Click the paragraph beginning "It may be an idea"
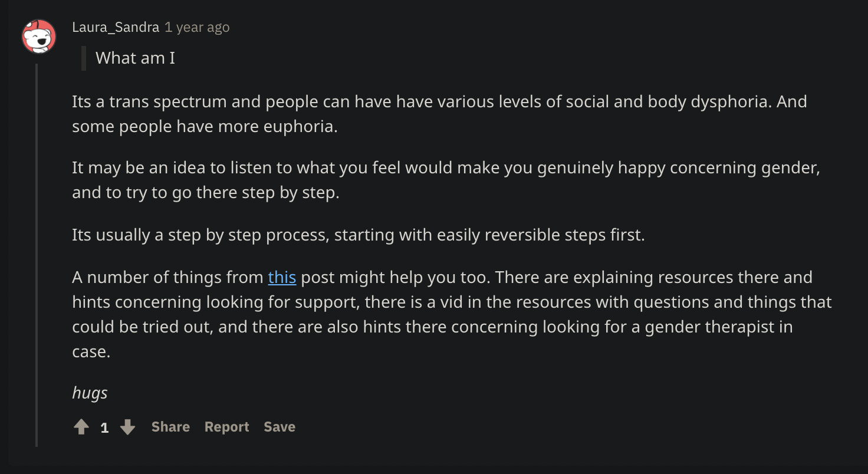This screenshot has height=474, width=868. [446, 180]
